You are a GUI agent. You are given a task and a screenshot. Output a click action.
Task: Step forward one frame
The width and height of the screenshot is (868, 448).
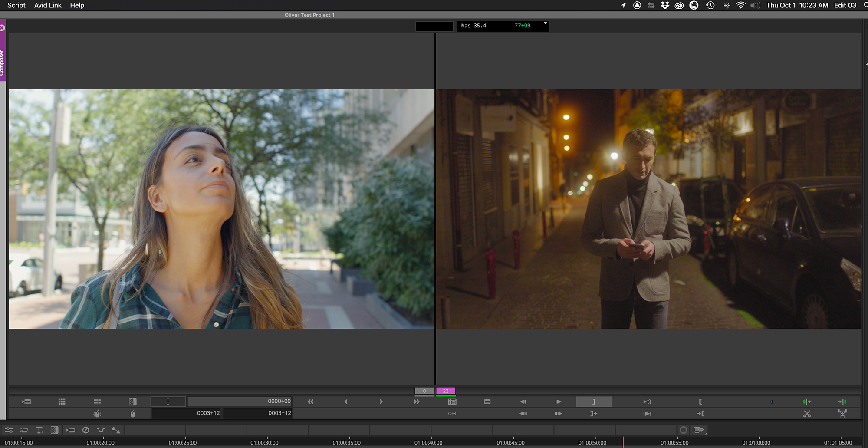[558, 402]
